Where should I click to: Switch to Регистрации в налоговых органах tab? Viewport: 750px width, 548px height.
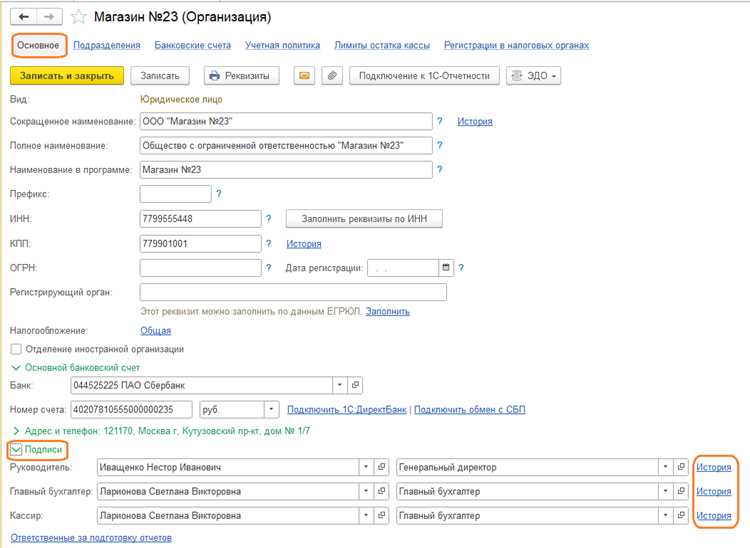pyautogui.click(x=517, y=45)
